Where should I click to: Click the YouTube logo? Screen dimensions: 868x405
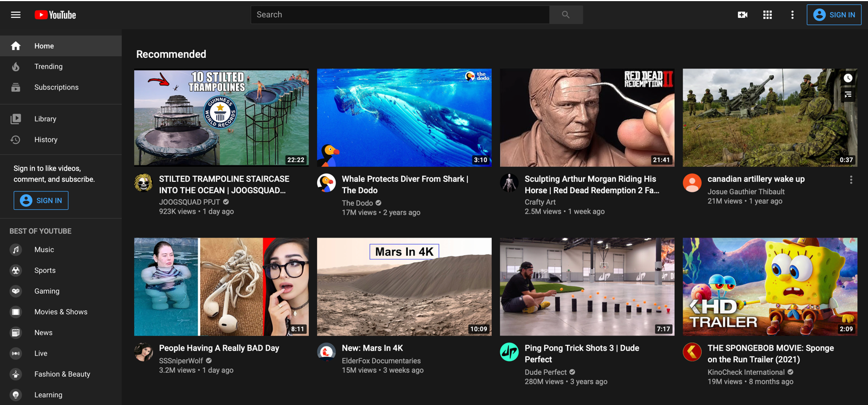point(55,15)
